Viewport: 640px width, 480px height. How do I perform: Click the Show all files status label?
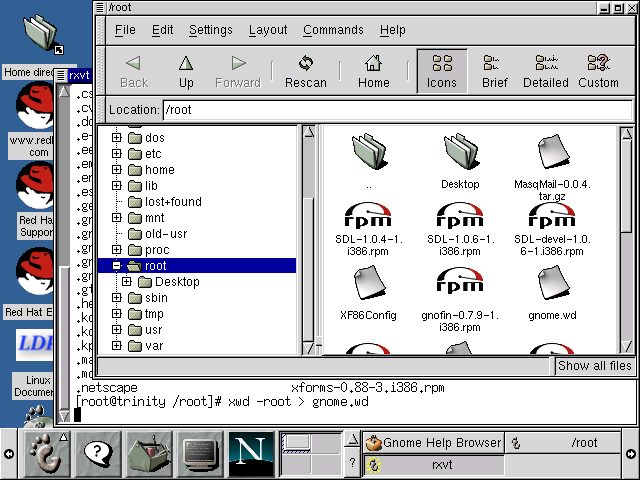point(595,366)
